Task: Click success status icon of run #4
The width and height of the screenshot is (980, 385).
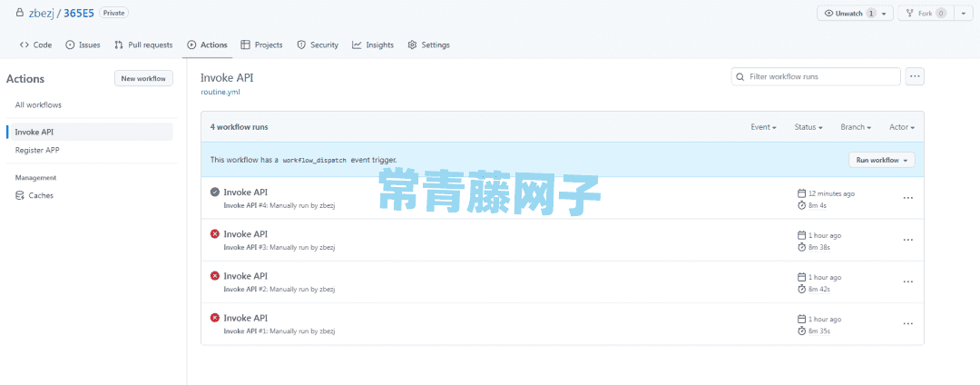Action: click(x=215, y=192)
